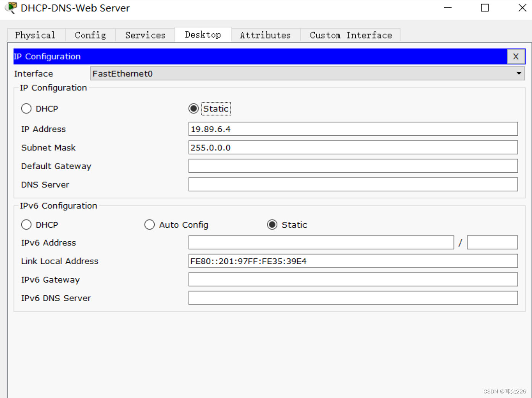Open the Config tab
532x398 pixels.
tap(90, 35)
